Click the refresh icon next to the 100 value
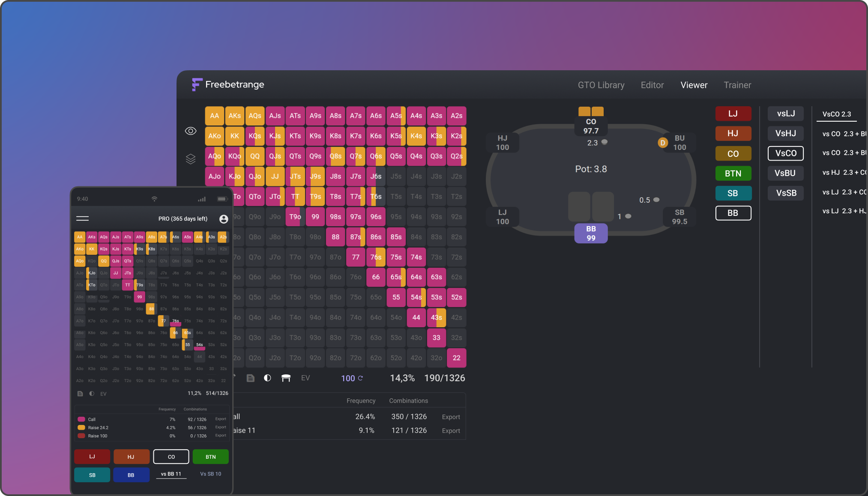868x496 pixels. (361, 378)
